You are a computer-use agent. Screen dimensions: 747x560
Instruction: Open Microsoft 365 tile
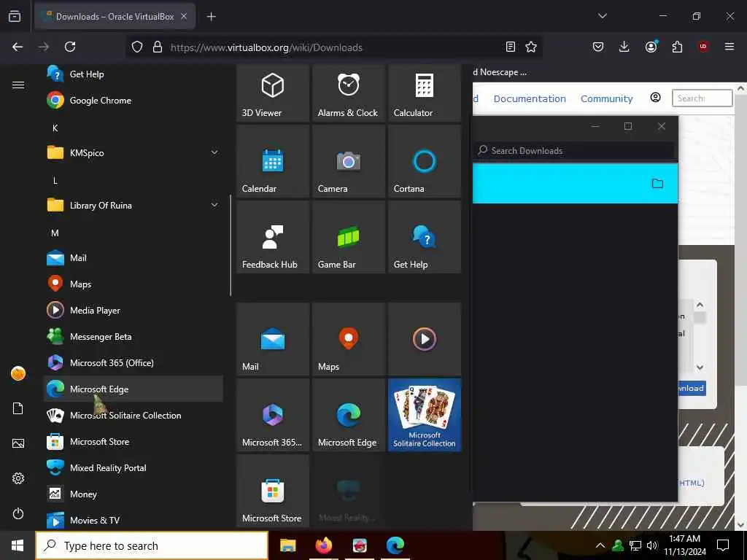(x=273, y=415)
